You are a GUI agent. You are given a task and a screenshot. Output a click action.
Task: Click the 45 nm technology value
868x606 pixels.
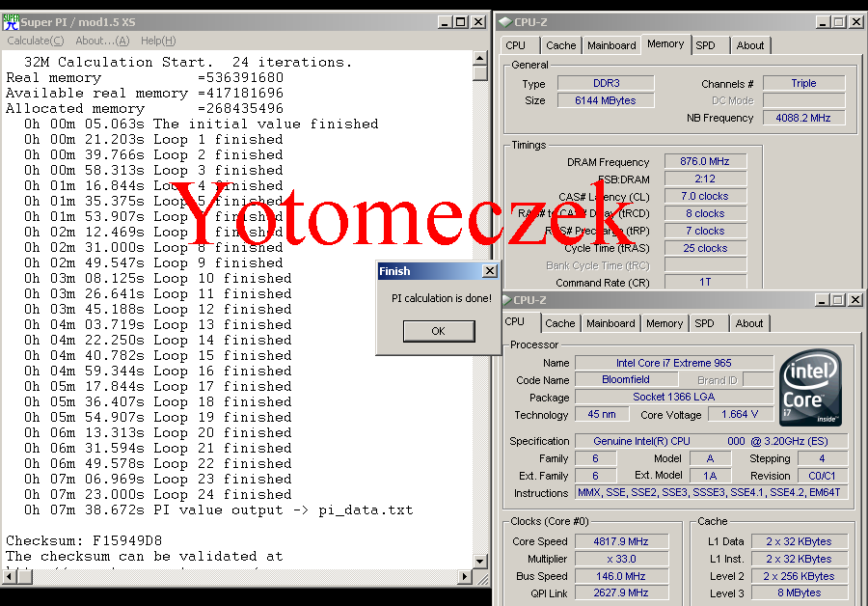[602, 414]
